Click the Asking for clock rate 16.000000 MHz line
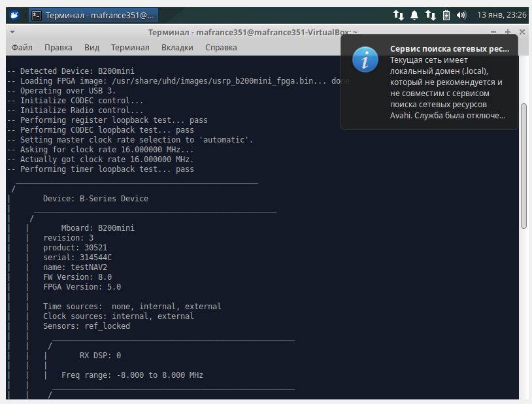The width and height of the screenshot is (532, 404). (x=101, y=150)
